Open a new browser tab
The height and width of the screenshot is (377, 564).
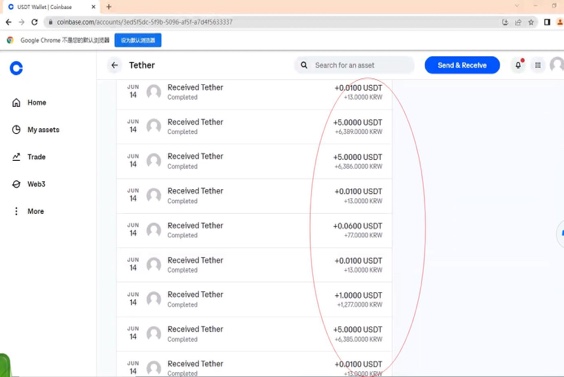[x=109, y=6]
